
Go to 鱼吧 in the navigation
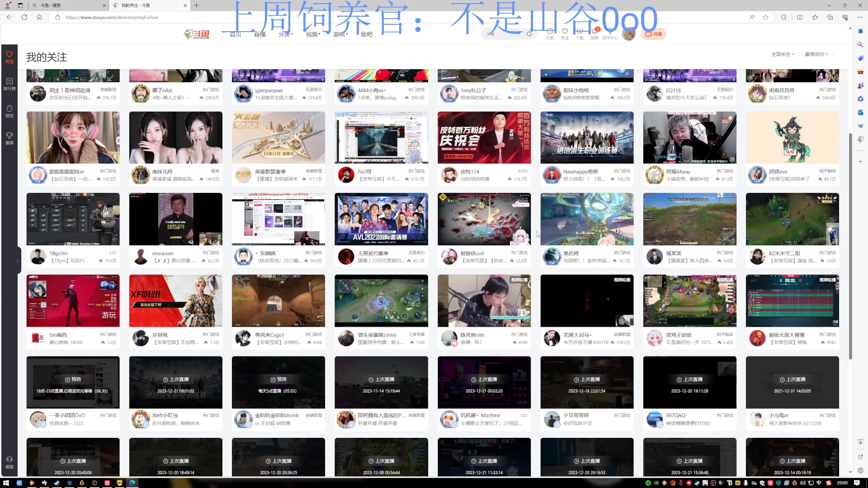pos(367,34)
